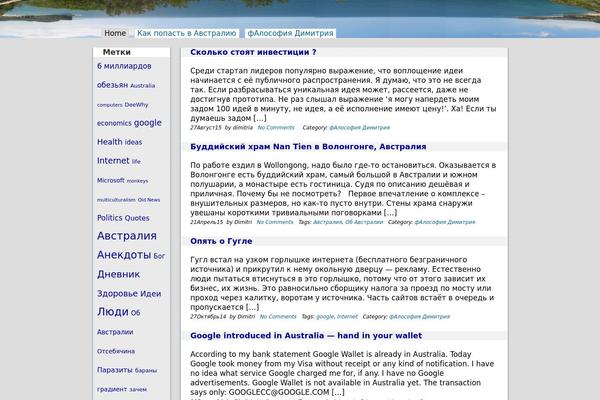The width and height of the screenshot is (600, 400).
Task: Open 'No Comments' under Nan Tien post
Action: click(275, 222)
